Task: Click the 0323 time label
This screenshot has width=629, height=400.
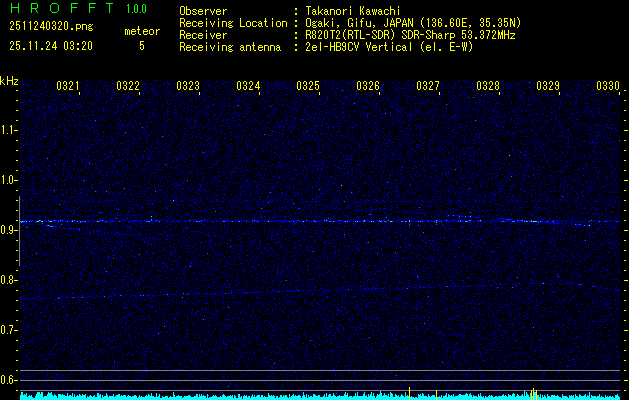Action: (188, 87)
